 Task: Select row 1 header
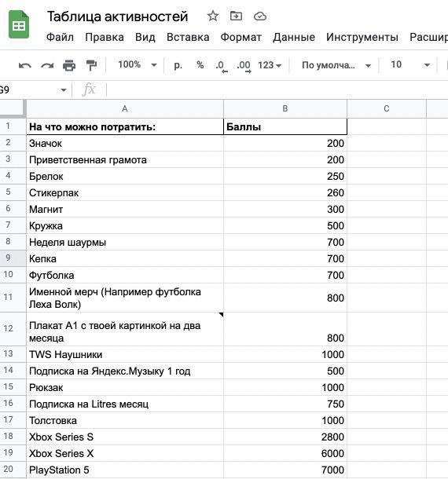pos(13,126)
